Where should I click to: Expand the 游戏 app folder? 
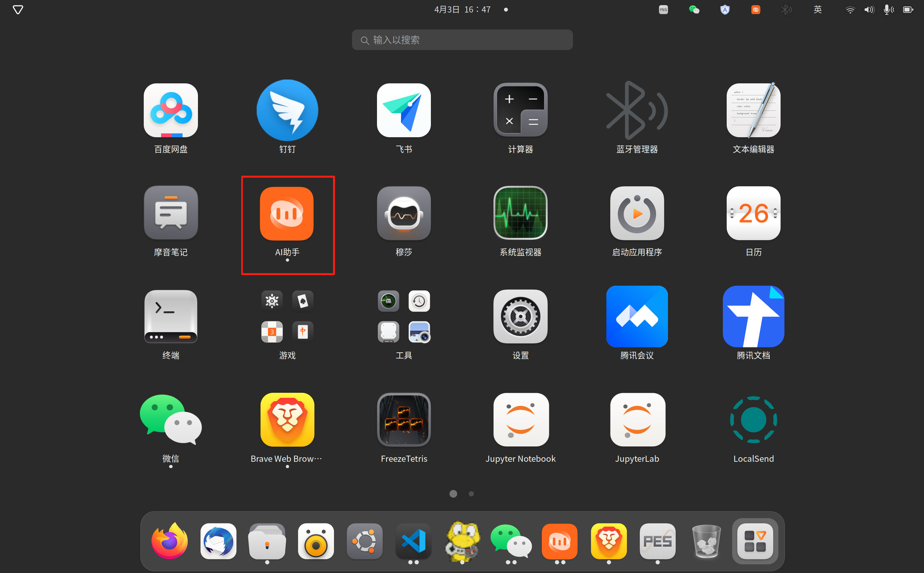pos(287,316)
